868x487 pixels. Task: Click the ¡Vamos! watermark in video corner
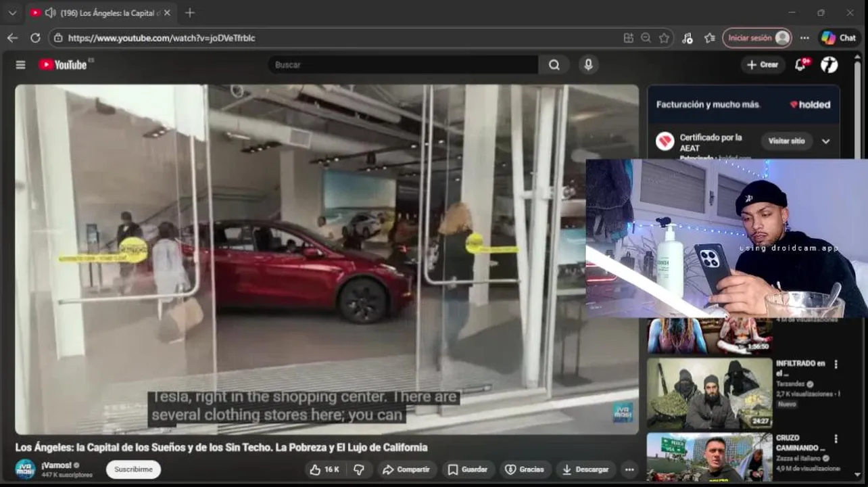coord(623,412)
